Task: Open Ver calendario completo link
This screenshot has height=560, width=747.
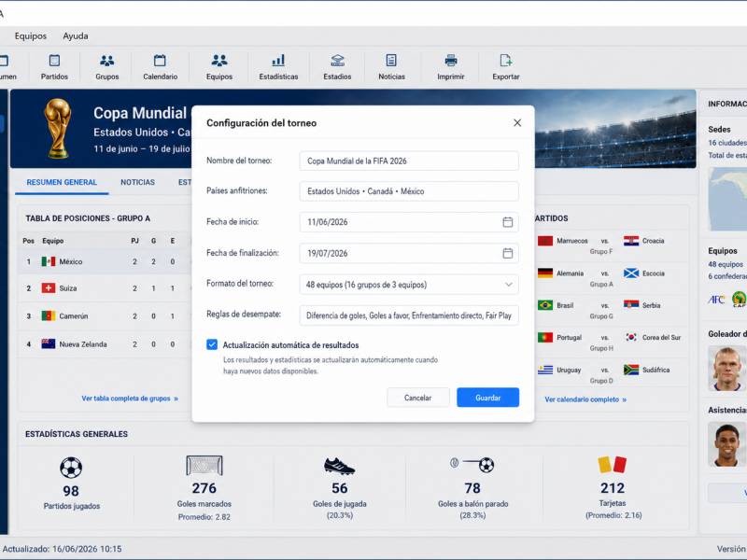Action: (585, 399)
